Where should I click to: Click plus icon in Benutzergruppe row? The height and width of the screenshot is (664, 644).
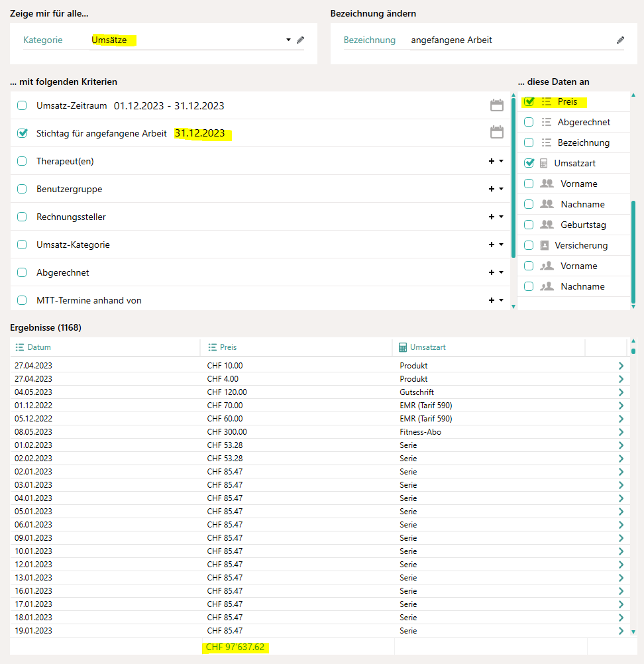(491, 189)
